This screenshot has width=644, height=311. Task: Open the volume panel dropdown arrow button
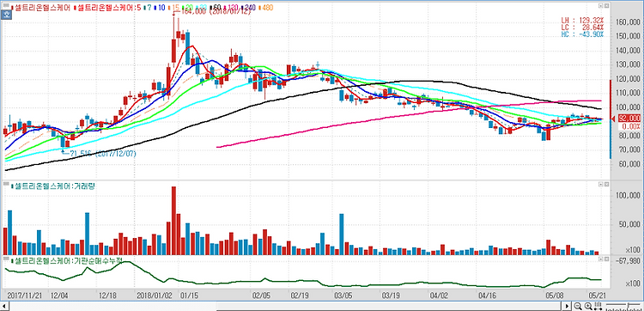coord(601,185)
